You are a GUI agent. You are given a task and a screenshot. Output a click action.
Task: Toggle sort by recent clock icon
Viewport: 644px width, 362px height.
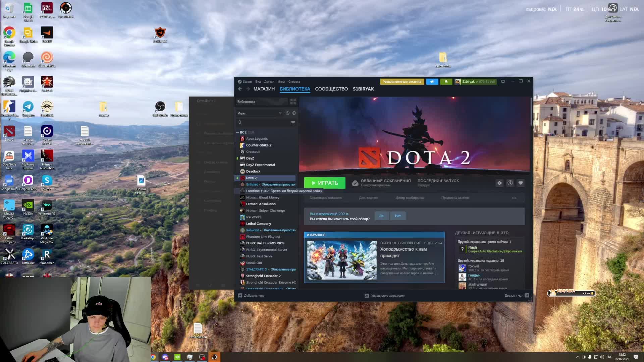pyautogui.click(x=287, y=113)
